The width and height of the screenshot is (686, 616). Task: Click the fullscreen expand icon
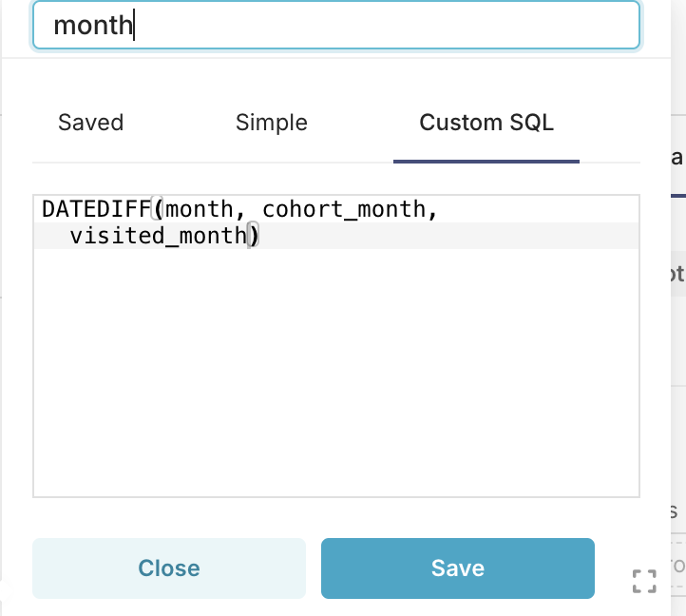click(x=644, y=582)
